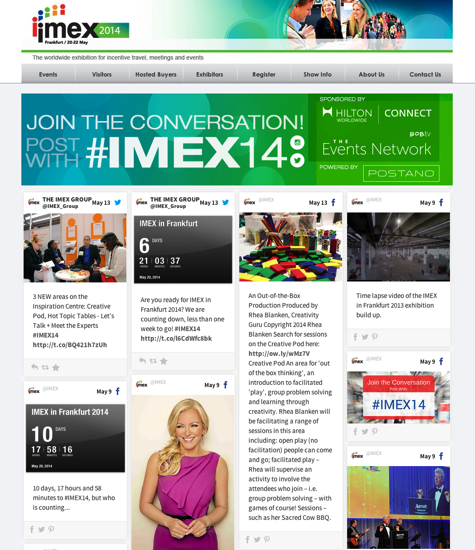Click the Twitter icon in the #IMEX14 banner
The height and width of the screenshot is (550, 475).
pos(297,160)
